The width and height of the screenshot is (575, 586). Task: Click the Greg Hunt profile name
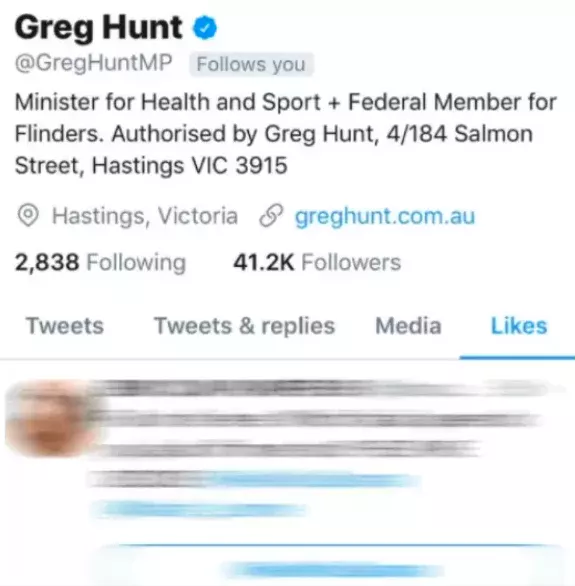pyautogui.click(x=99, y=27)
